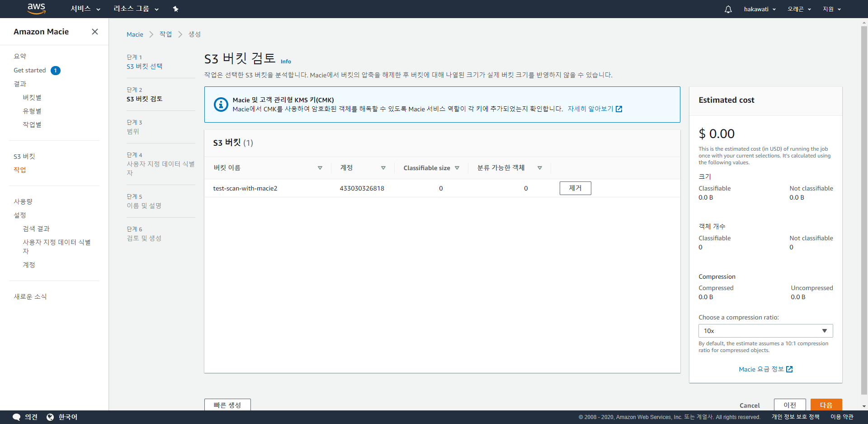Click the 이전 button
Viewport: 868px width, 424px height.
pyautogui.click(x=790, y=405)
